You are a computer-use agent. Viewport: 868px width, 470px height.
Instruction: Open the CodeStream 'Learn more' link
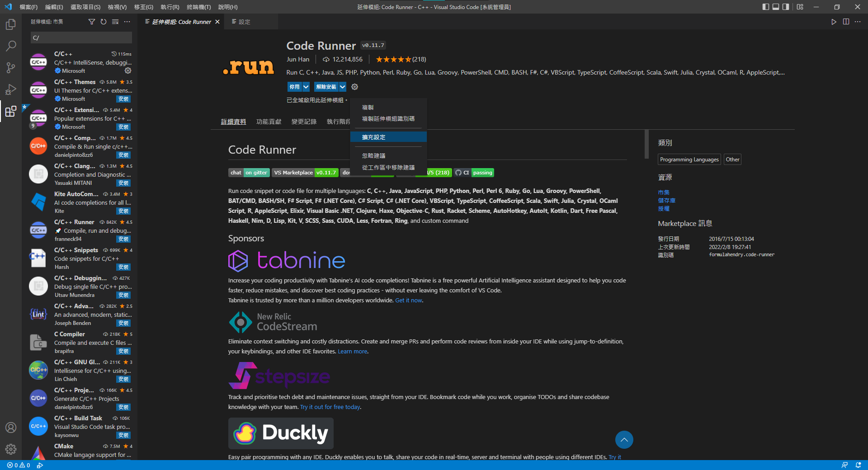[x=352, y=352]
